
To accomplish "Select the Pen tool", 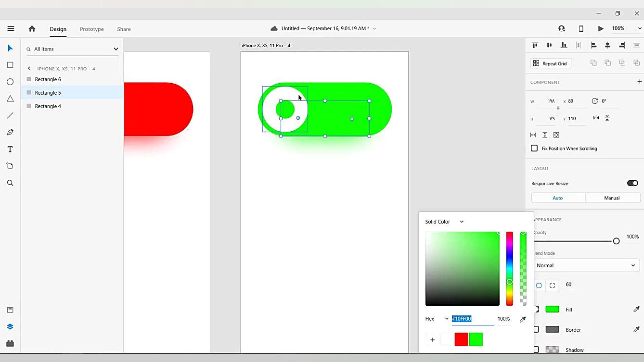I will [10, 132].
